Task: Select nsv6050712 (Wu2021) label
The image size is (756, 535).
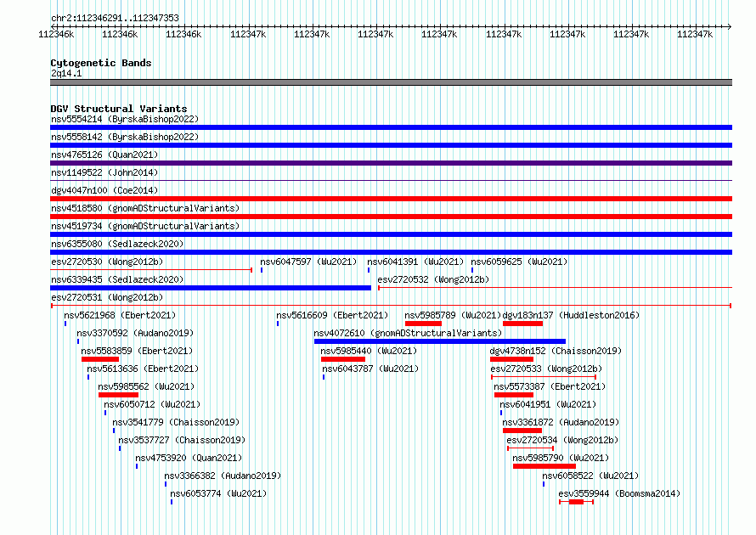Action: coord(152,404)
